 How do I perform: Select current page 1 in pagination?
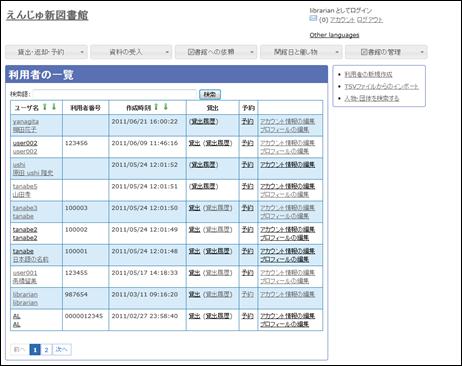tap(35, 350)
